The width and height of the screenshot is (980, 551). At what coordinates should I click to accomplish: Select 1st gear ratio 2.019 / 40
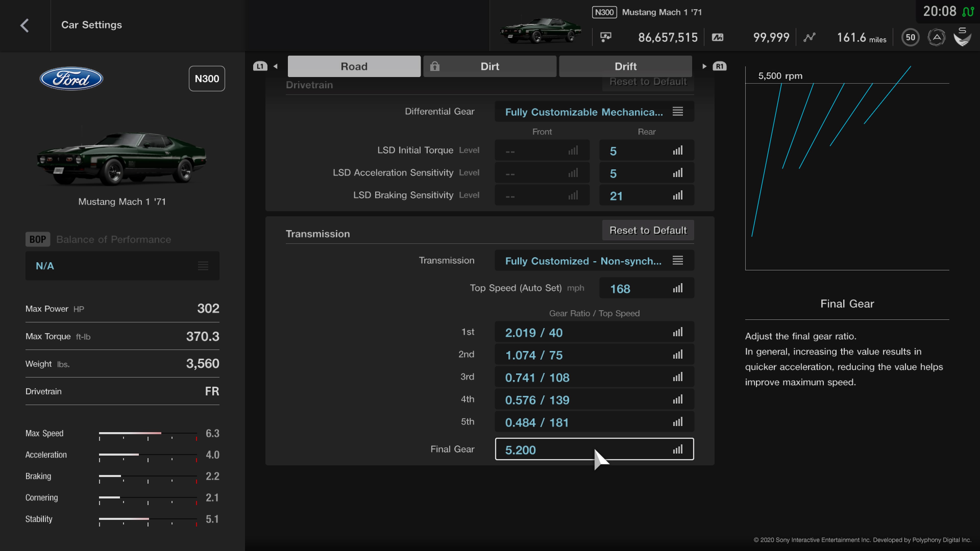pyautogui.click(x=594, y=332)
